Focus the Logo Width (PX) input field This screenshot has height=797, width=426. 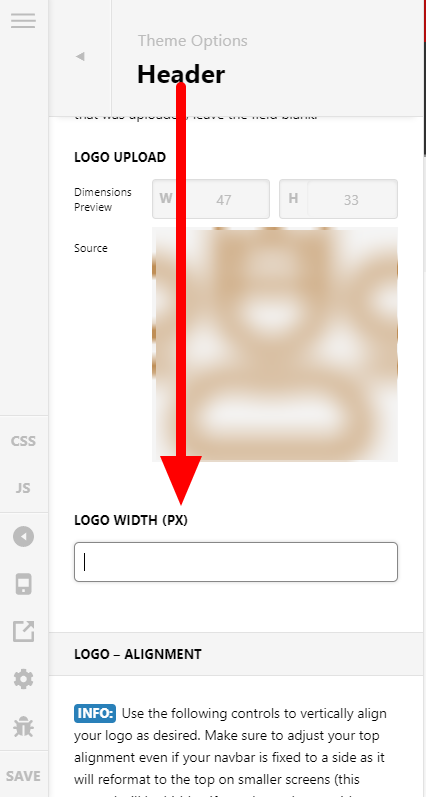tap(236, 562)
